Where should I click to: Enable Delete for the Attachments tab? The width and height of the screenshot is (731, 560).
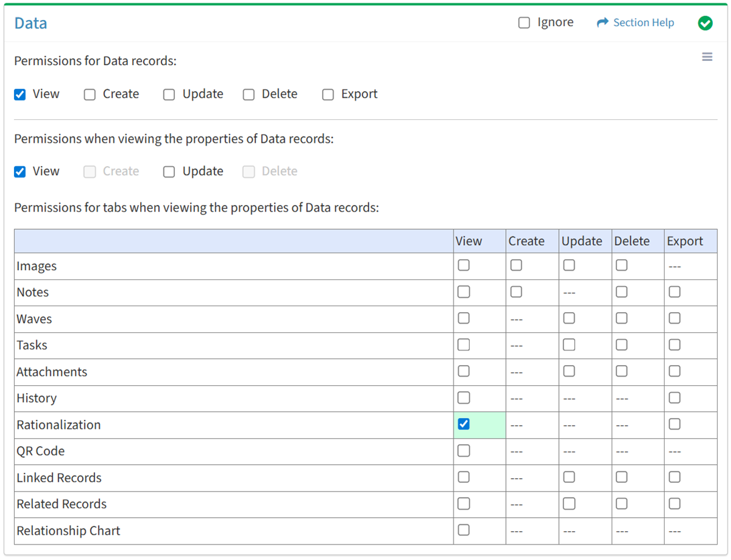point(622,371)
